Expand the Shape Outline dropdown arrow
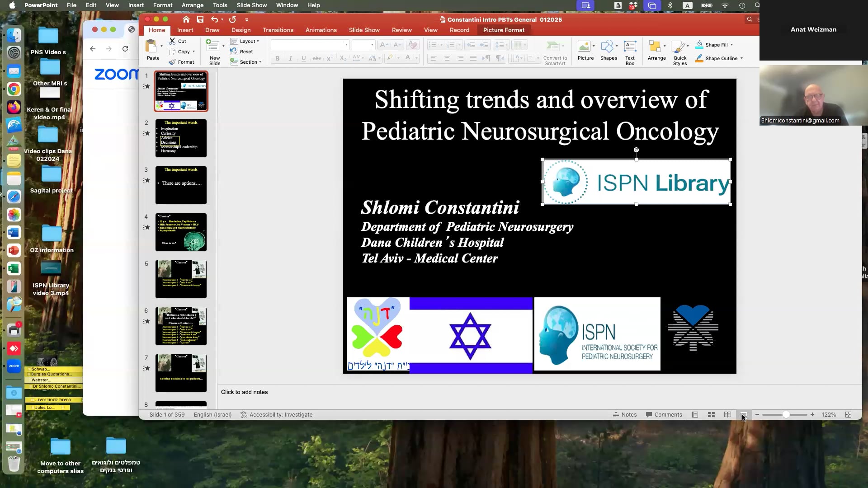The image size is (868, 488). [741, 58]
